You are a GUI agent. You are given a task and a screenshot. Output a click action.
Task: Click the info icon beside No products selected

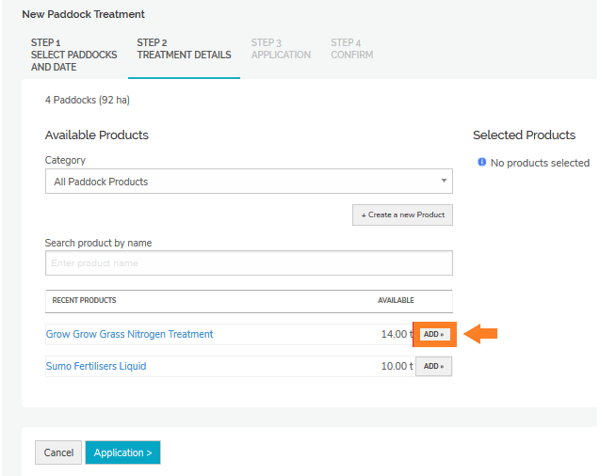(x=481, y=162)
